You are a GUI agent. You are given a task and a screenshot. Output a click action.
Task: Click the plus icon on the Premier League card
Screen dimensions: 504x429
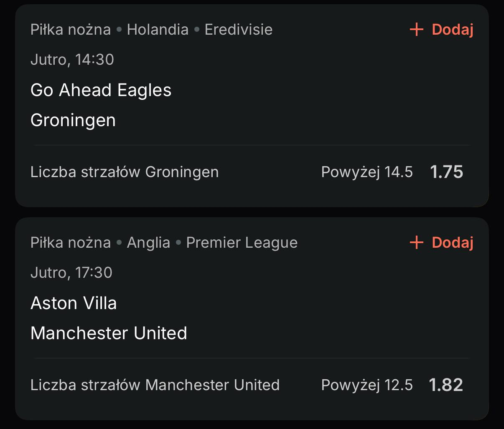[417, 243]
